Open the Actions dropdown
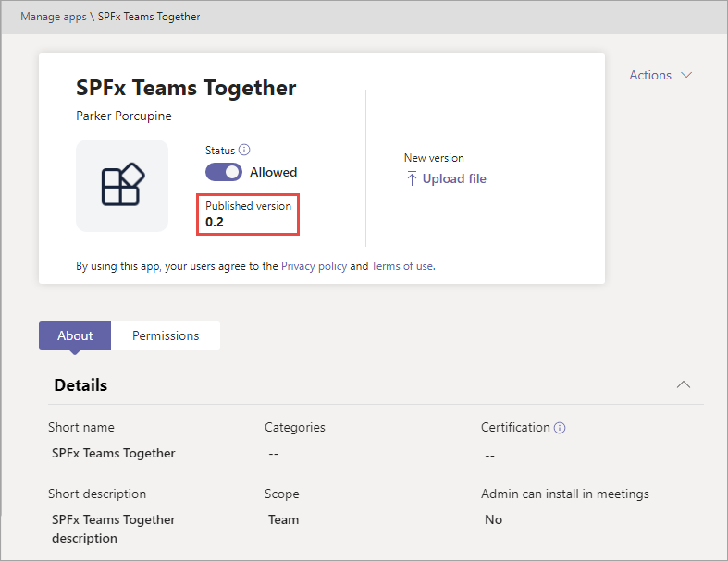 coord(660,75)
